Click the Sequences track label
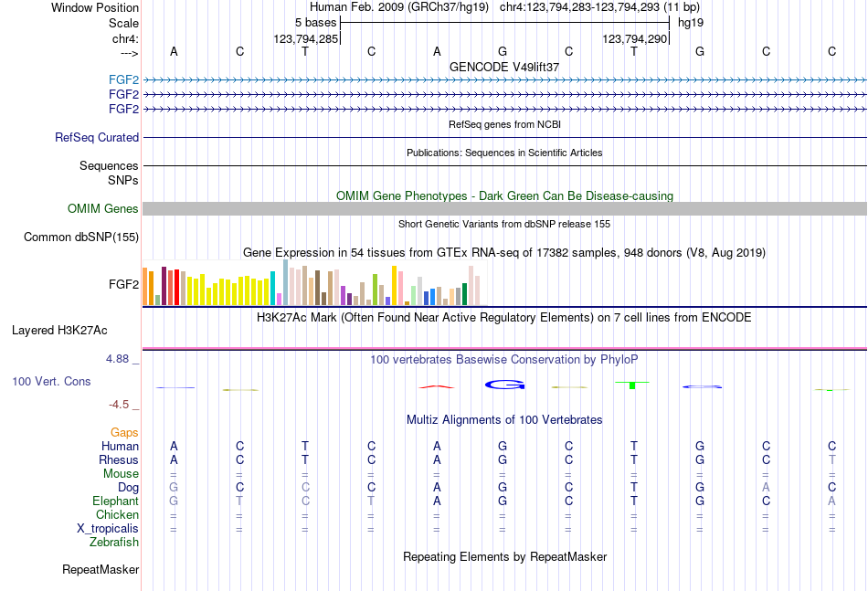Image resolution: width=868 pixels, height=591 pixels. click(x=109, y=165)
